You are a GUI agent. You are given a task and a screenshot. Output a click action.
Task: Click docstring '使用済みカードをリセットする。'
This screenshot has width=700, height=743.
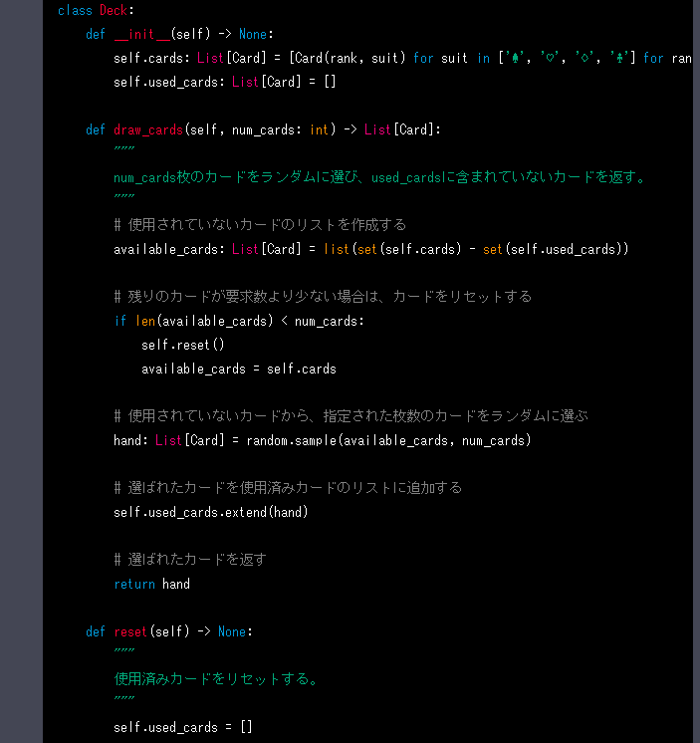coord(216,679)
